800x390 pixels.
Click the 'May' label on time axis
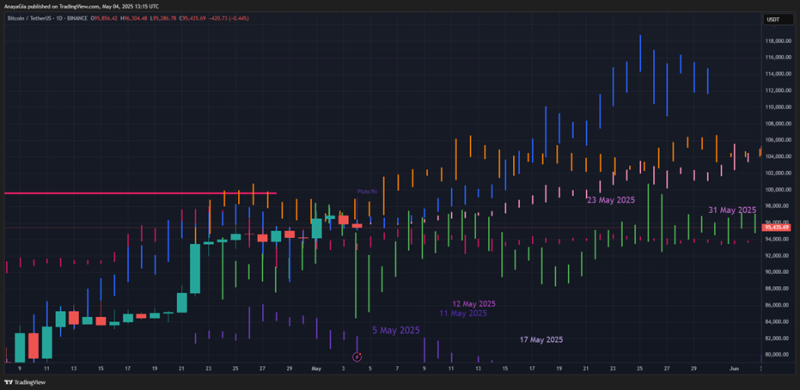point(316,368)
